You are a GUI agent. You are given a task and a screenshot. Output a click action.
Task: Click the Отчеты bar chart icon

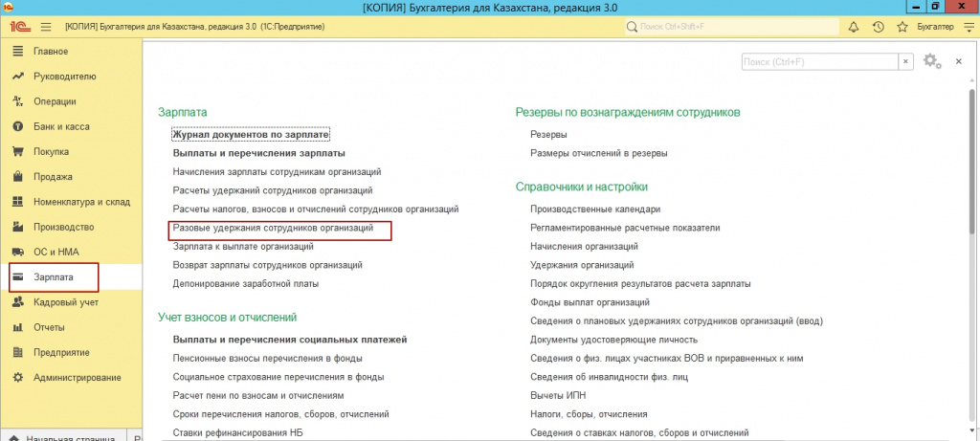coord(18,327)
